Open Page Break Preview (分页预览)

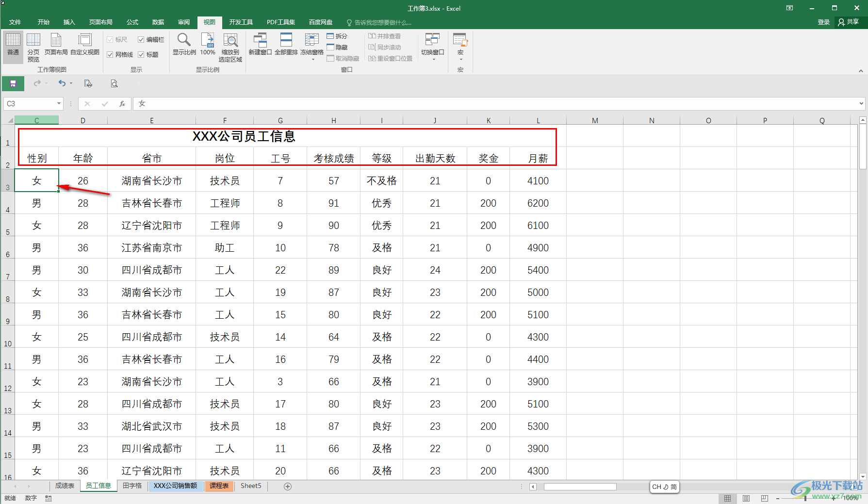coord(33,47)
